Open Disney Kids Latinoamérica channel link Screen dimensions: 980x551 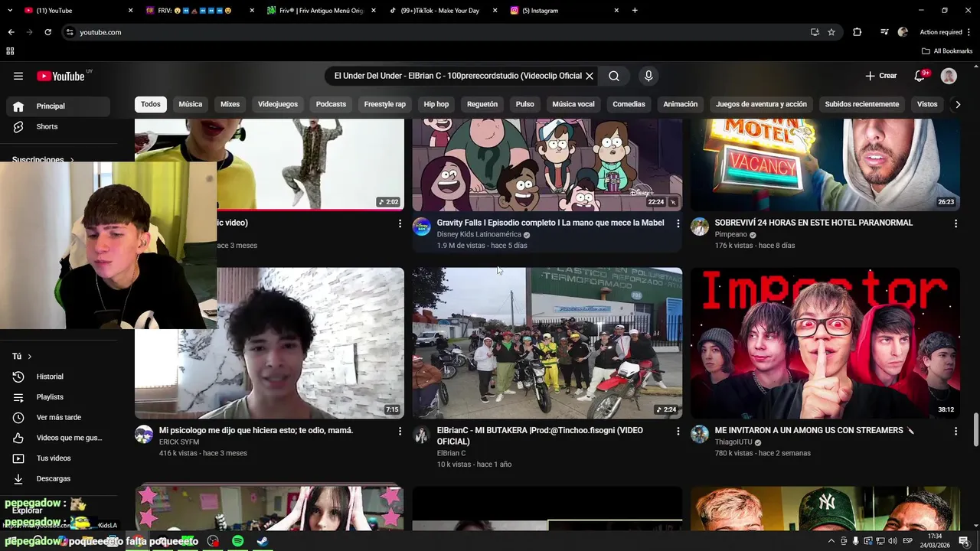pyautogui.click(x=479, y=235)
